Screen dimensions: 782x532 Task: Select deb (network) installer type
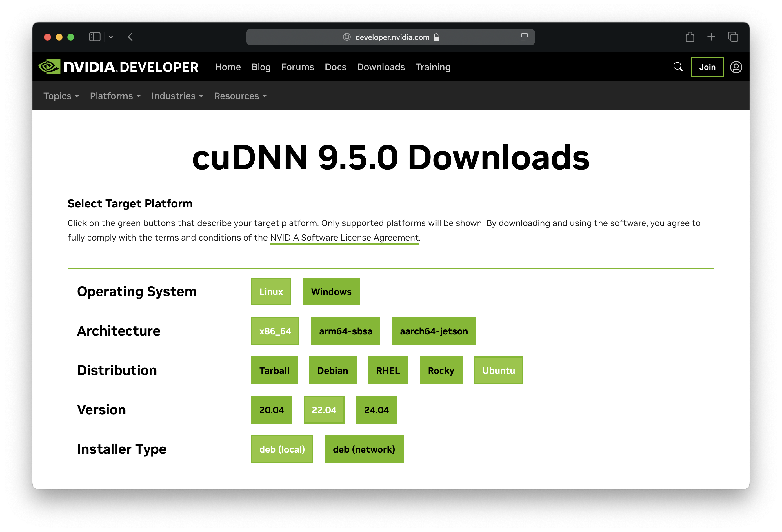(x=364, y=449)
